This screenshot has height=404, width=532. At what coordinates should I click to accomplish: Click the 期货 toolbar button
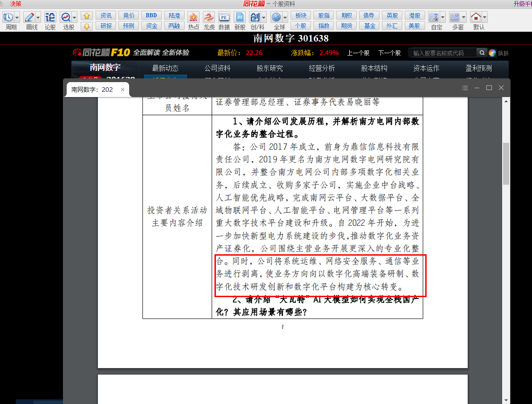point(346,26)
